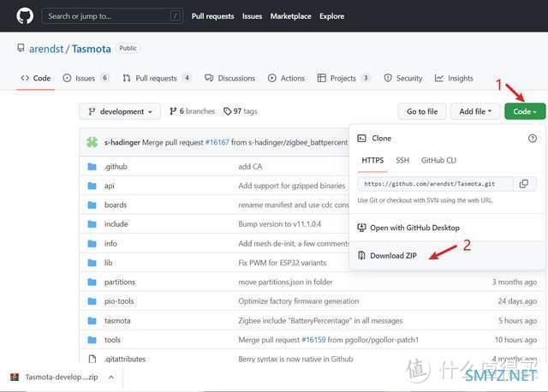548x392 pixels.
Task: Click the Go to file button
Action: (x=422, y=111)
